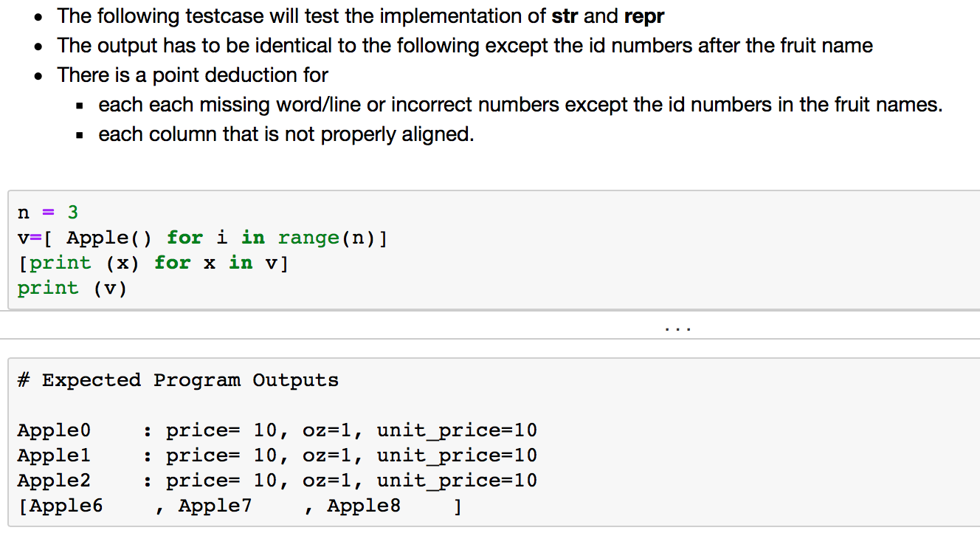This screenshot has width=980, height=533.
Task: Click the '# Expected Program Outputs' comment
Action: tap(178, 380)
